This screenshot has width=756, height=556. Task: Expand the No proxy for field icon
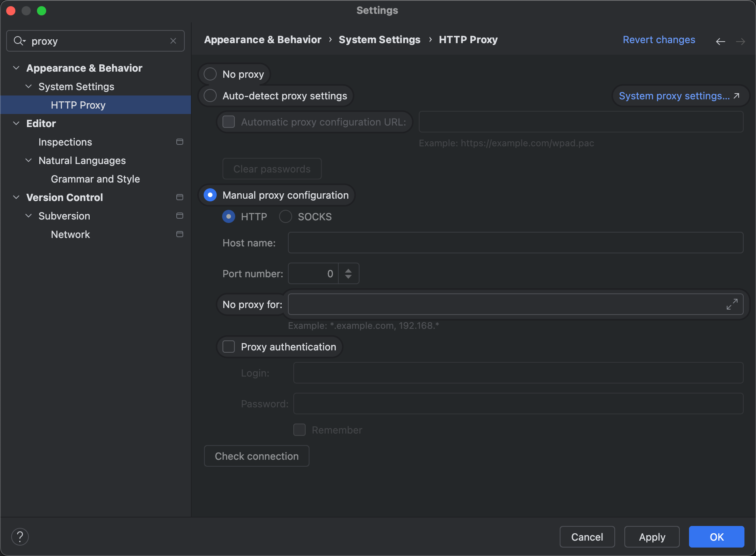point(732,304)
